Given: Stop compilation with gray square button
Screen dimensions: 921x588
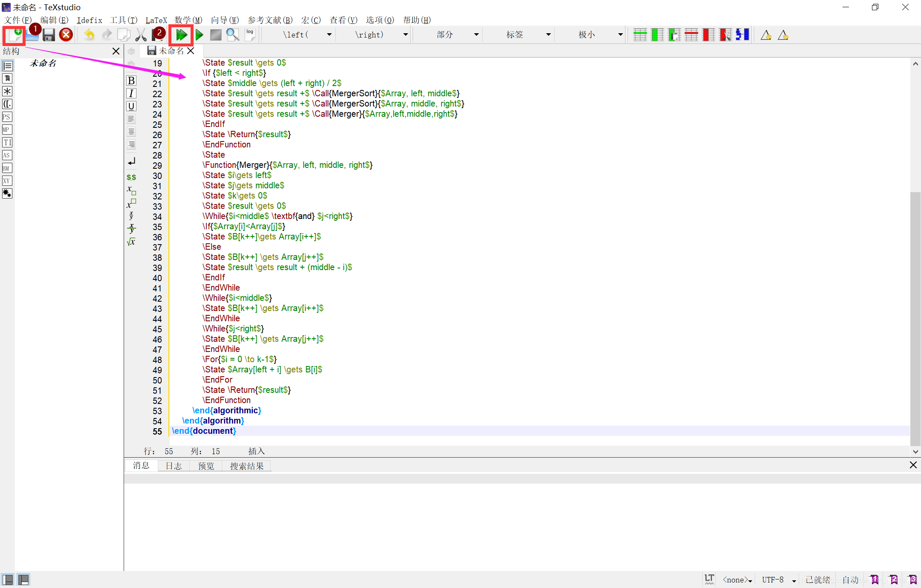Looking at the screenshot, I should (x=216, y=35).
